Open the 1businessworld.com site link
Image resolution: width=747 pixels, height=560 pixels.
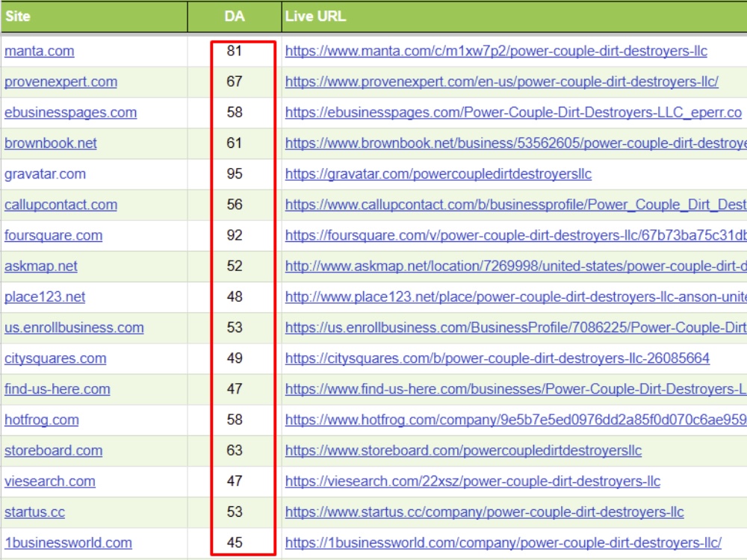click(68, 543)
